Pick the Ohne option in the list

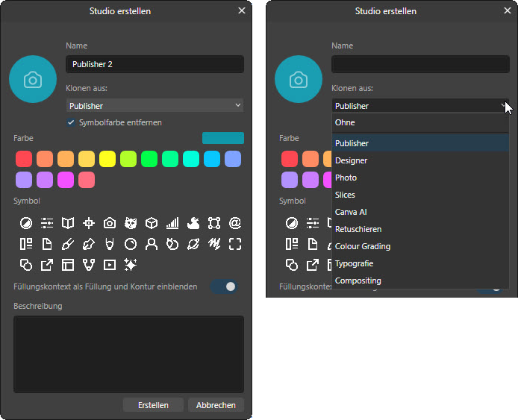click(345, 122)
